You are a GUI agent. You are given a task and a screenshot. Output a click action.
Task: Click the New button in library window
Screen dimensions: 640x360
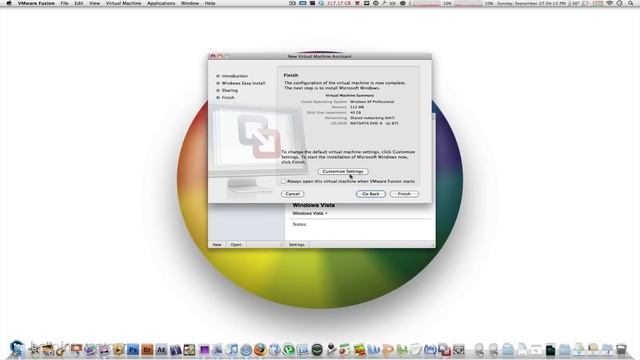(217, 244)
